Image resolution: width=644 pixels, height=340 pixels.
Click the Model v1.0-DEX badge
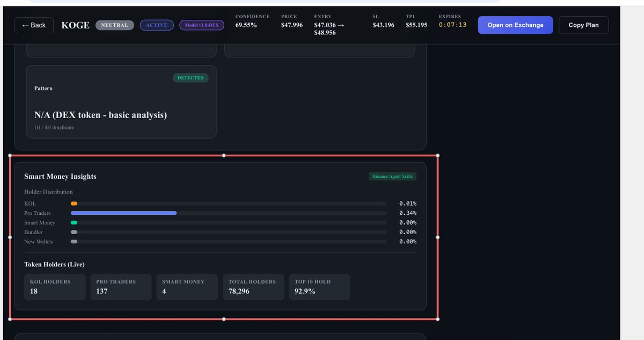point(202,25)
